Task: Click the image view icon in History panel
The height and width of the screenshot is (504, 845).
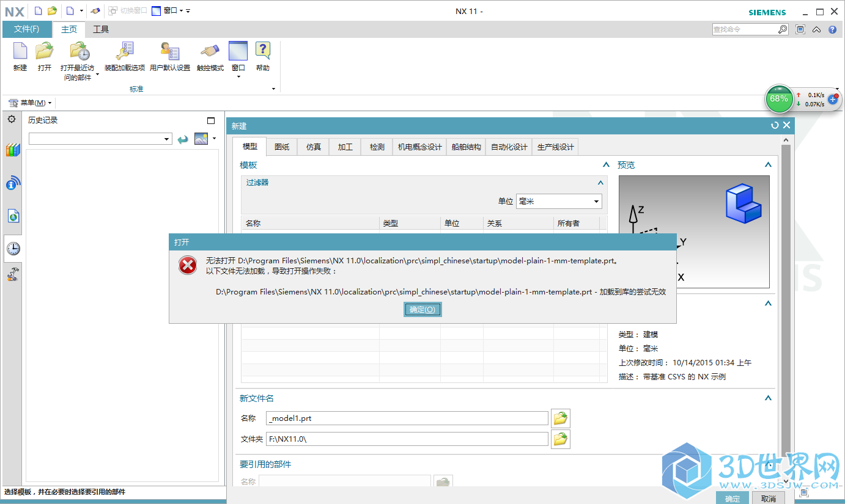Action: [x=201, y=139]
